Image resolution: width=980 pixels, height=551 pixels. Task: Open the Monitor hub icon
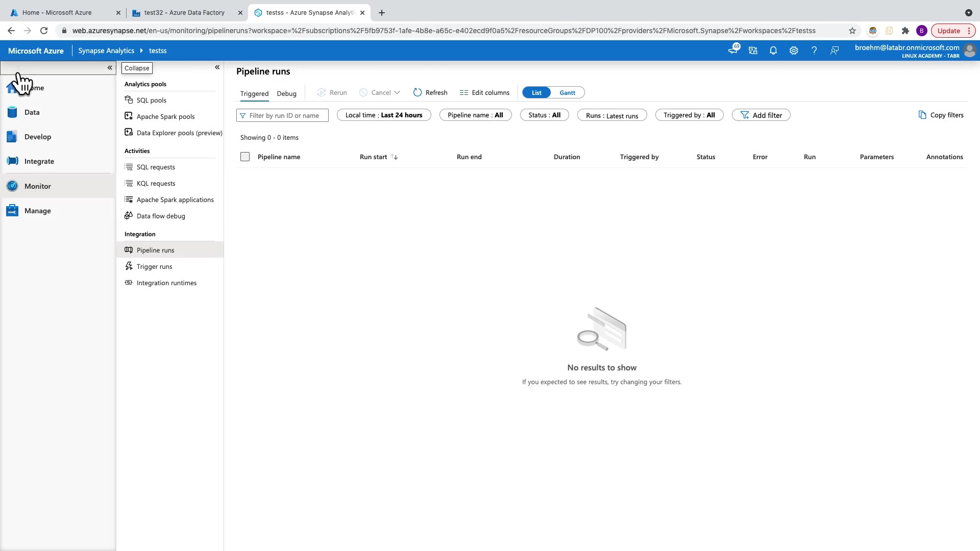(13, 186)
